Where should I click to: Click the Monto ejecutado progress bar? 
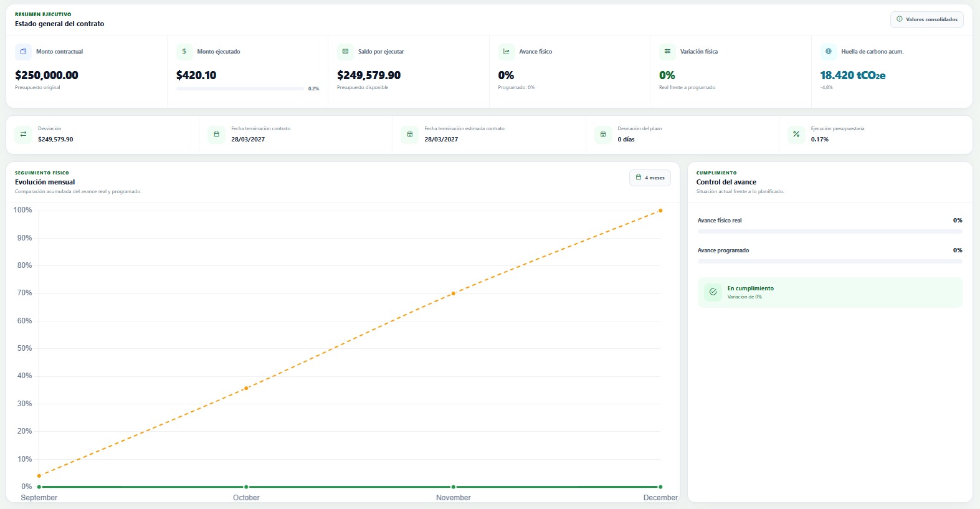coord(240,88)
